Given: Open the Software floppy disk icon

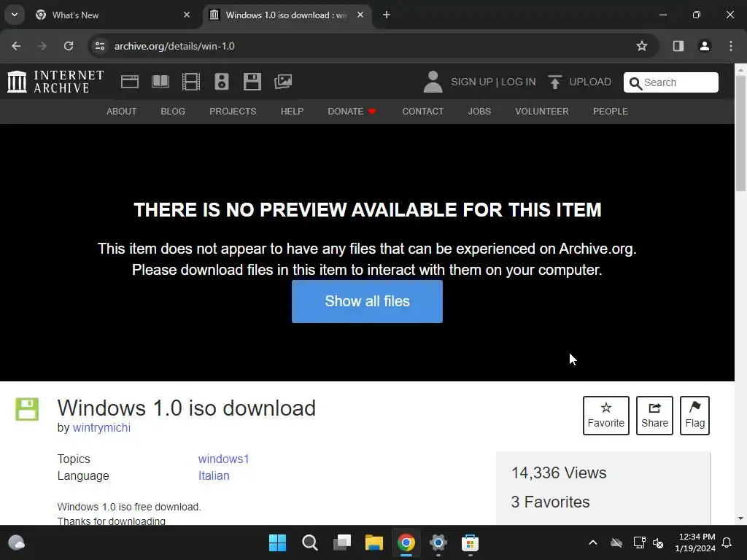Looking at the screenshot, I should coord(252,82).
